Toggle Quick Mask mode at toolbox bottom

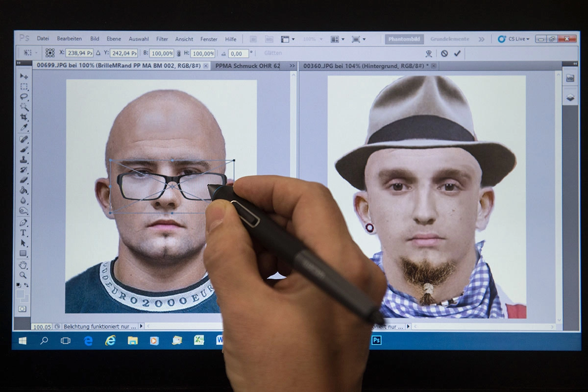click(x=23, y=309)
